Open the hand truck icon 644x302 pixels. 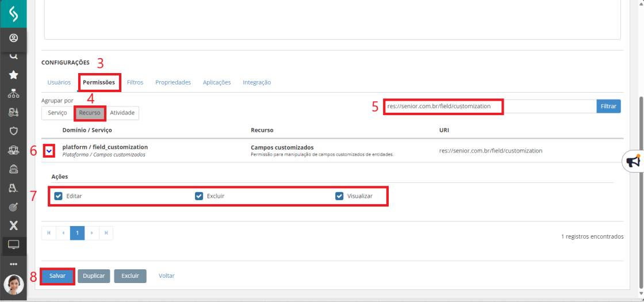click(14, 188)
